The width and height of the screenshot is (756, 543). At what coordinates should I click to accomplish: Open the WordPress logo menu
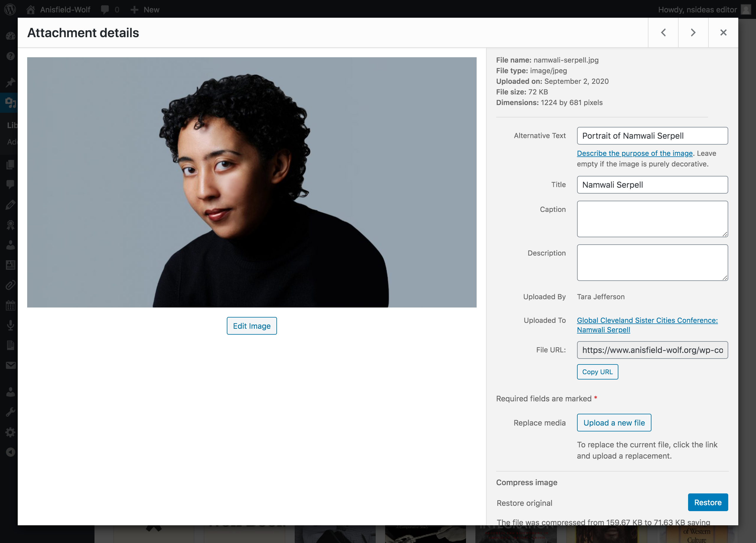[x=10, y=9]
